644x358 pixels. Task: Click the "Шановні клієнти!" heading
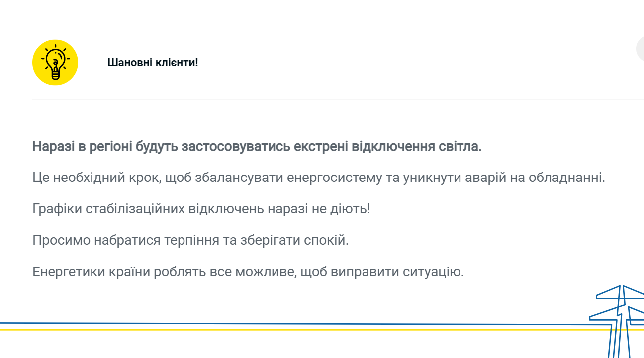point(153,63)
